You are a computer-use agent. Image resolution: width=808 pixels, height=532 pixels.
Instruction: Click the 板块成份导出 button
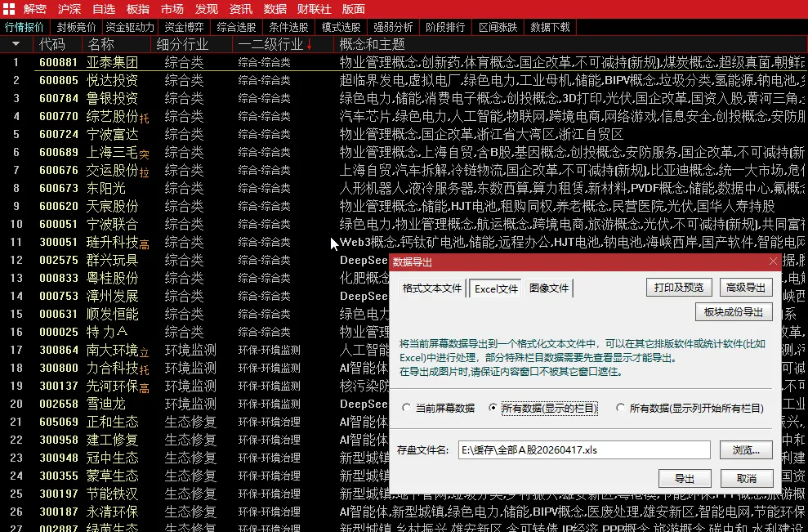click(734, 312)
